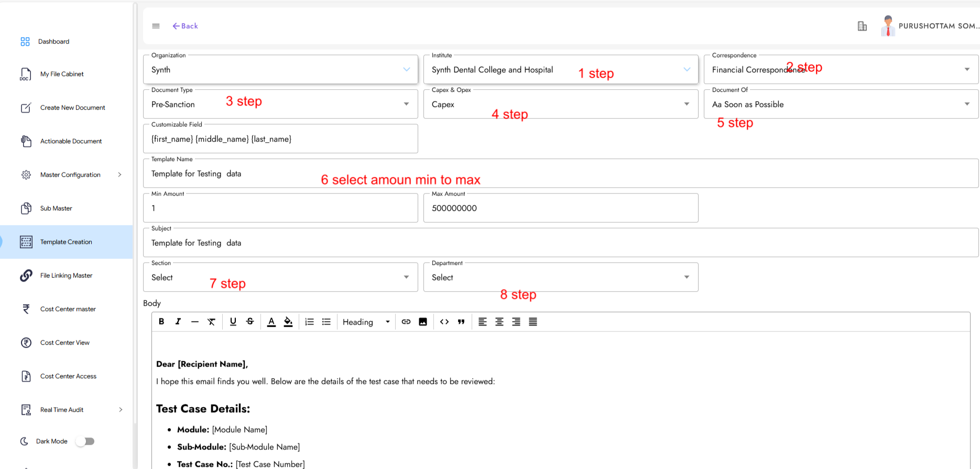
Task: Click the Max Amount field
Action: 561,208
